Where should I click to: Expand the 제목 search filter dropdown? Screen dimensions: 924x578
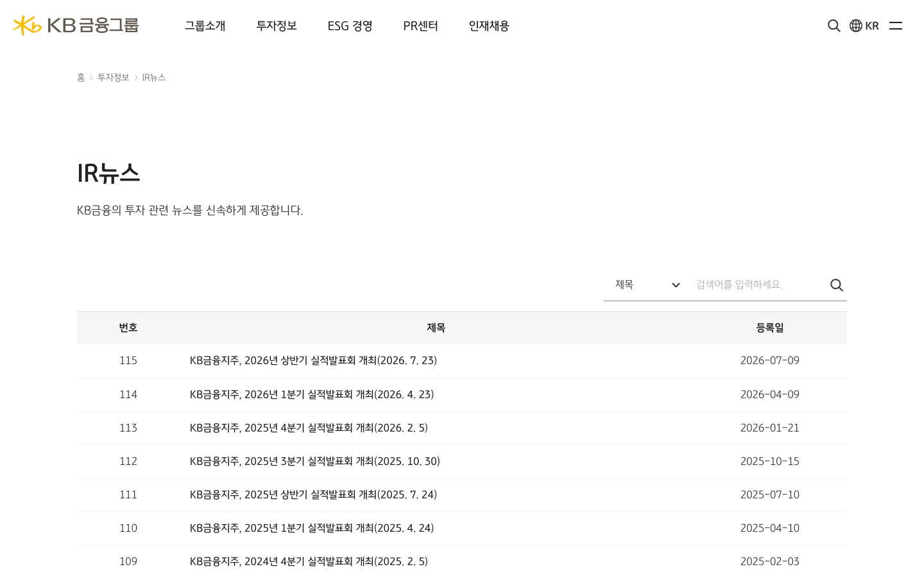point(647,285)
